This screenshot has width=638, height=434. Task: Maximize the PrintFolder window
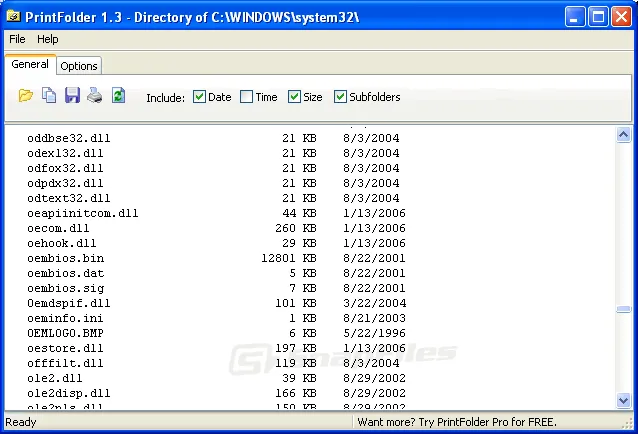tap(598, 17)
